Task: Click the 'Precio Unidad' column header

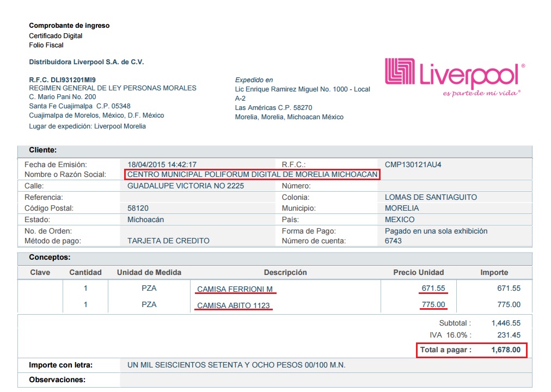Action: point(419,272)
